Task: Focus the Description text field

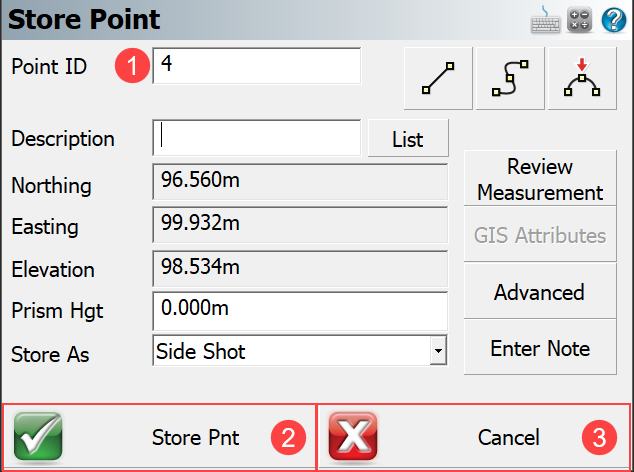Action: [x=257, y=138]
